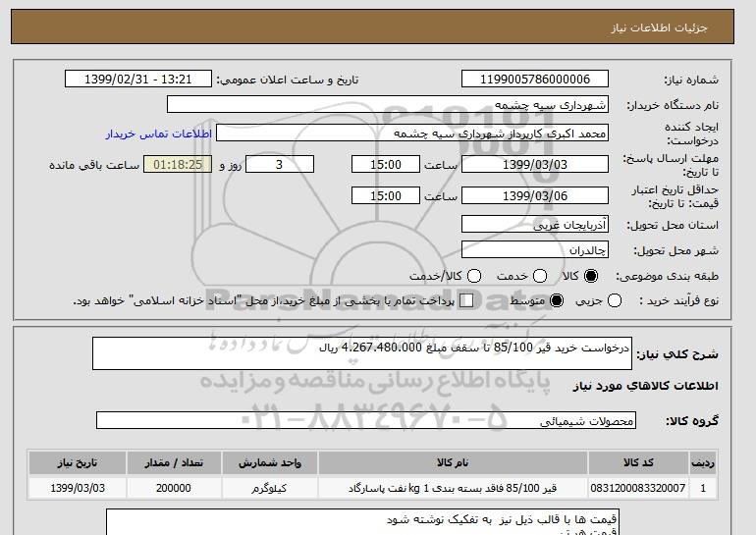This screenshot has width=756, height=535.
Task: Click the quantity cell 200000
Action: (x=174, y=488)
